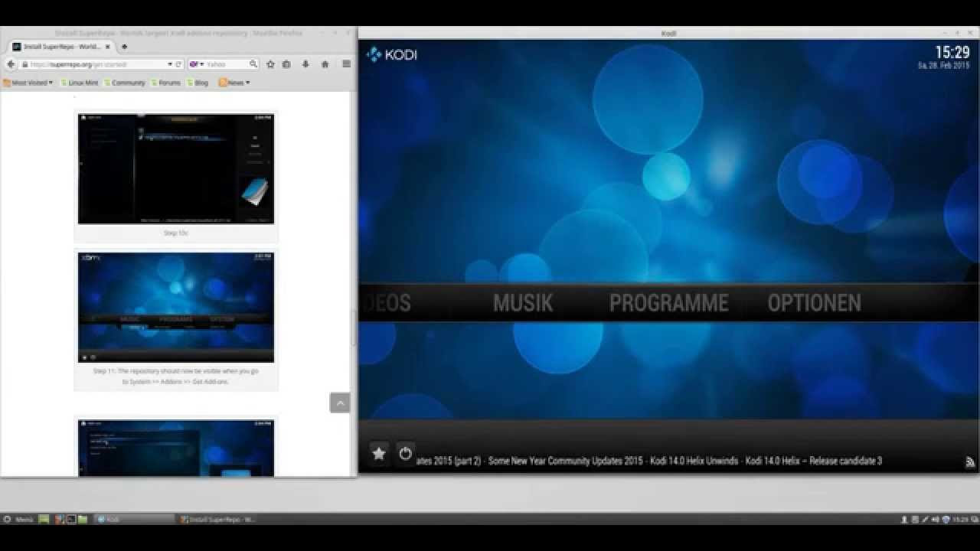Open News bookmarks dropdown
Viewport: 980px width, 551px height.
click(234, 83)
